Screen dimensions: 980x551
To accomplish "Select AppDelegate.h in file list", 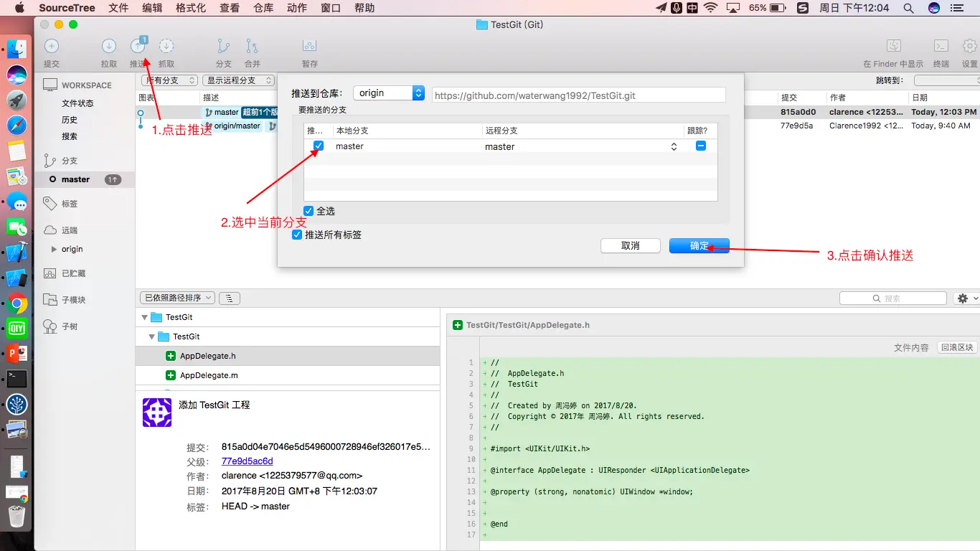I will click(288, 356).
